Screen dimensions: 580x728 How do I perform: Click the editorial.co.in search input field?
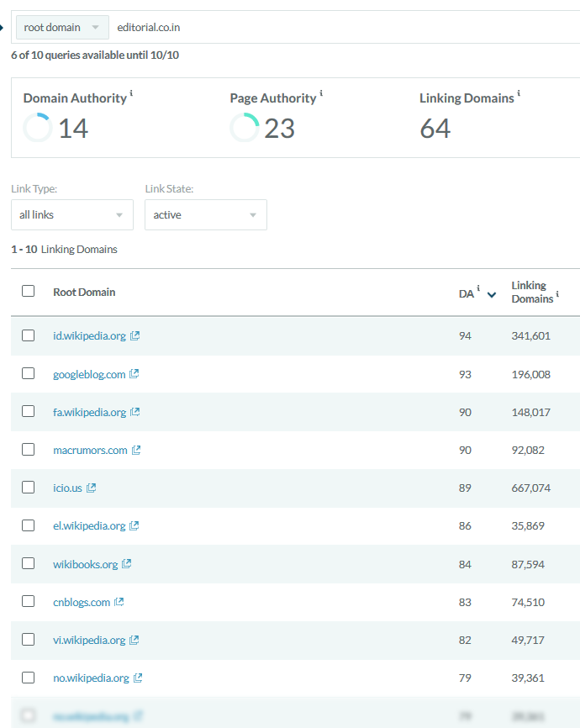coord(346,28)
